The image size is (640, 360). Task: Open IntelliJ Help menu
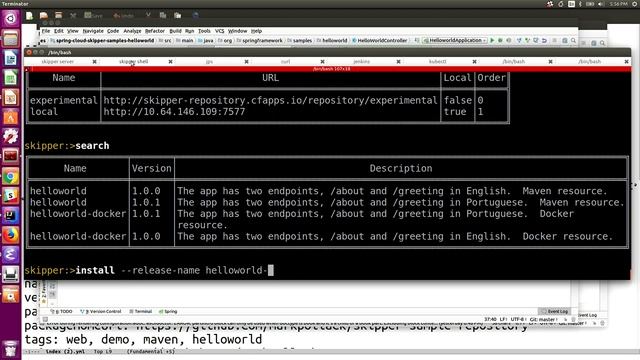coord(256,31)
